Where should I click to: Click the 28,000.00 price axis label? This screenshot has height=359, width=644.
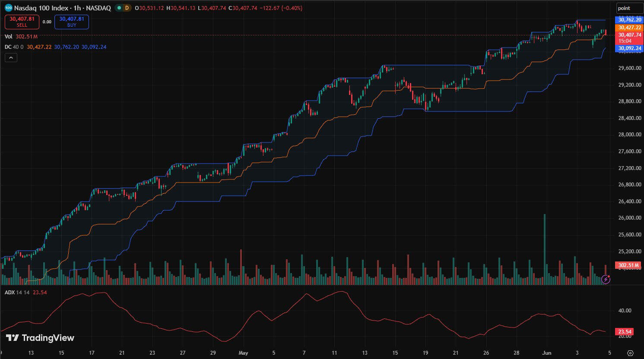point(630,135)
